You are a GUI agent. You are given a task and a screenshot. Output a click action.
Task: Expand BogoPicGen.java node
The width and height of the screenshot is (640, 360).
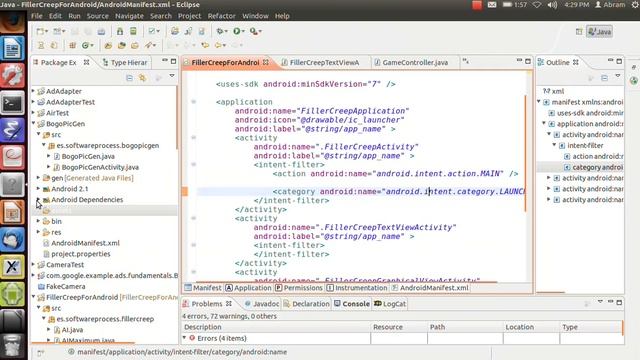click(49, 156)
